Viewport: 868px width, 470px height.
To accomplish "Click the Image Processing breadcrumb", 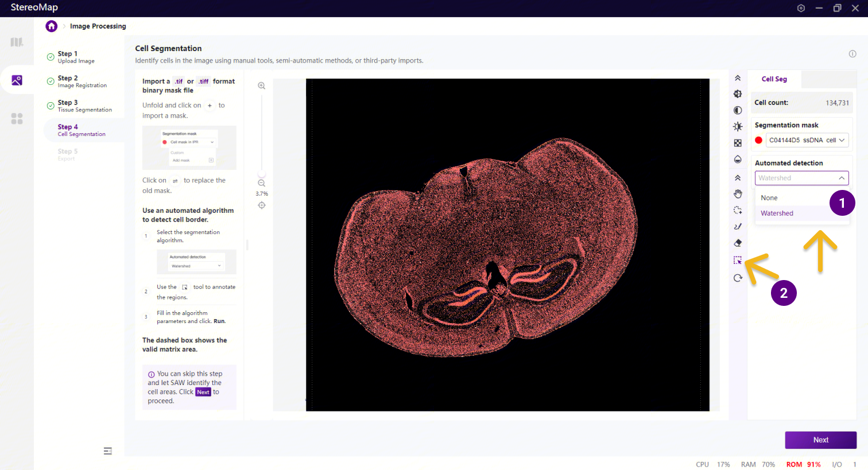I will click(x=98, y=26).
